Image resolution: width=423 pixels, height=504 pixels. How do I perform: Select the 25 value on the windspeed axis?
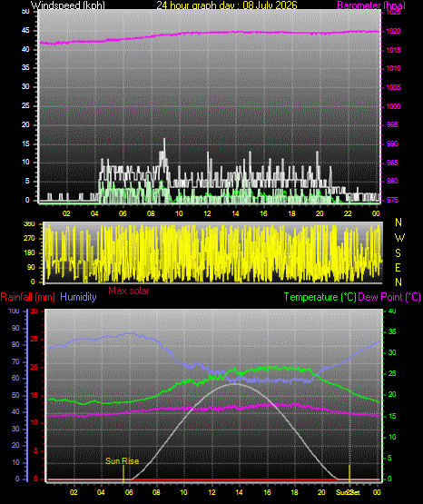(25, 105)
